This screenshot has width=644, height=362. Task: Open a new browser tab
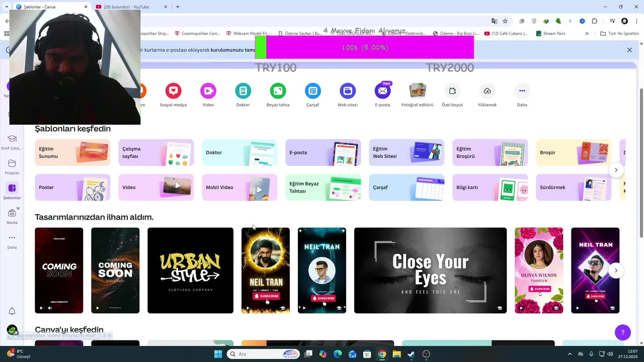point(178,7)
